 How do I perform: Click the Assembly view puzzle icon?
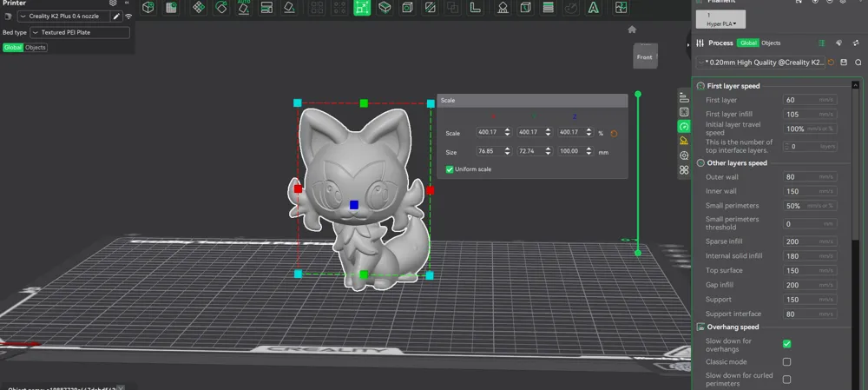[x=621, y=8]
